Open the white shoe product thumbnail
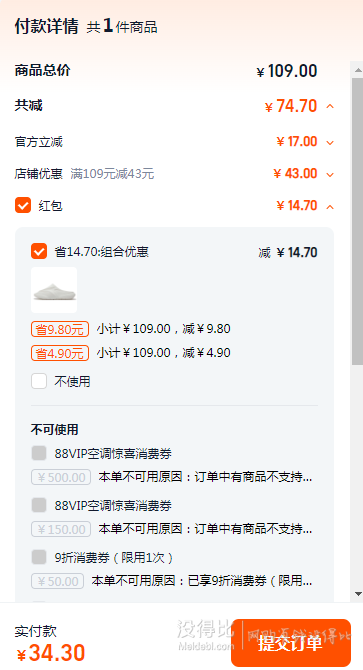Viewport: 363px width, 670px height. 54,290
